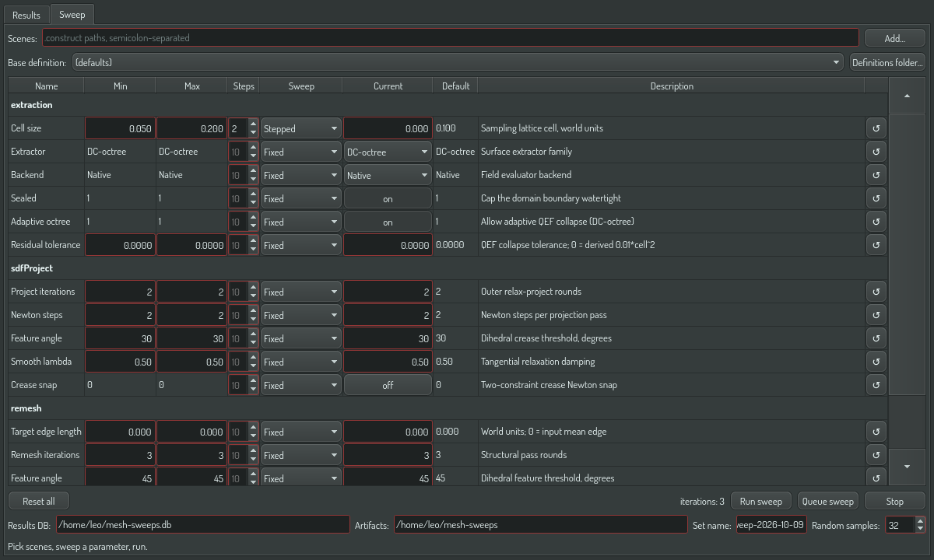The image size is (934, 560).
Task: Click the Project iterations Min field
Action: [120, 292]
